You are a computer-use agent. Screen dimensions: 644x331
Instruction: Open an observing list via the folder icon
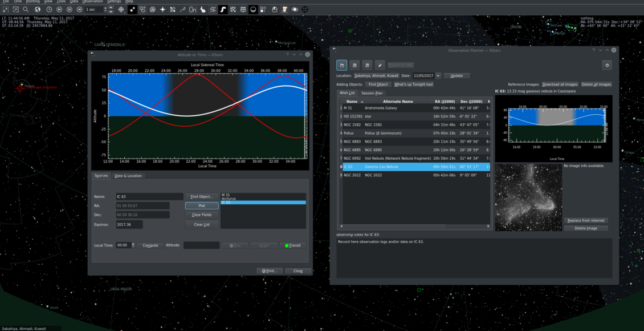(x=343, y=65)
